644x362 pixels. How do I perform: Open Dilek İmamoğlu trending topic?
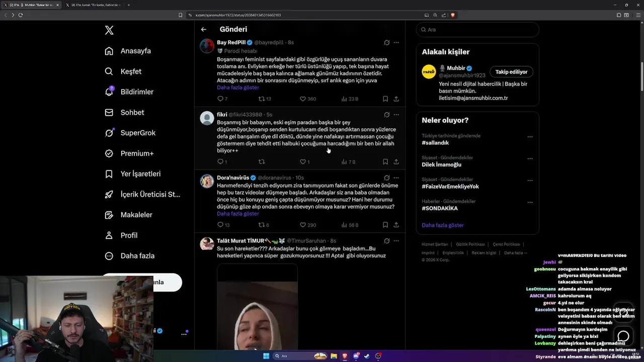click(442, 164)
